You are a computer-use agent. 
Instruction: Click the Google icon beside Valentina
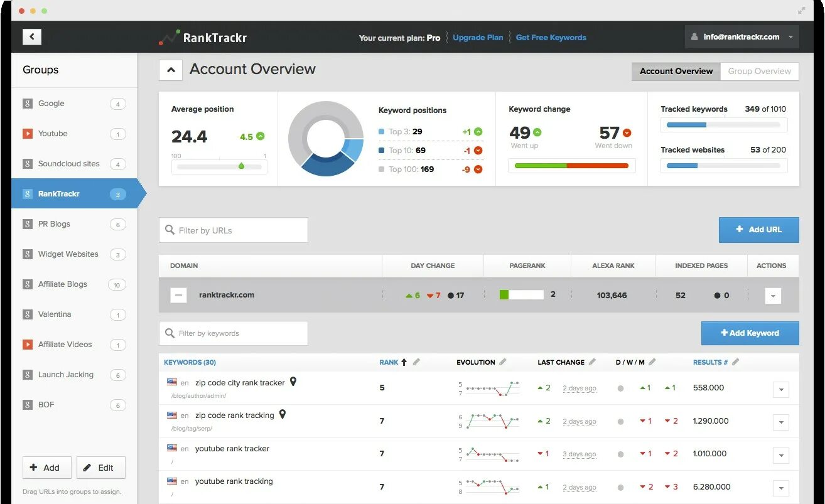(27, 314)
